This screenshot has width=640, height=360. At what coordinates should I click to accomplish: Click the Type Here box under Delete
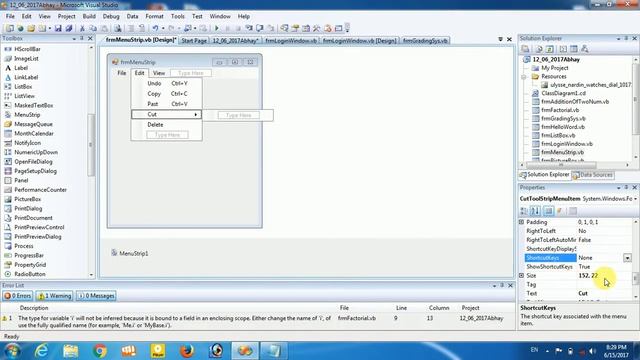point(167,135)
